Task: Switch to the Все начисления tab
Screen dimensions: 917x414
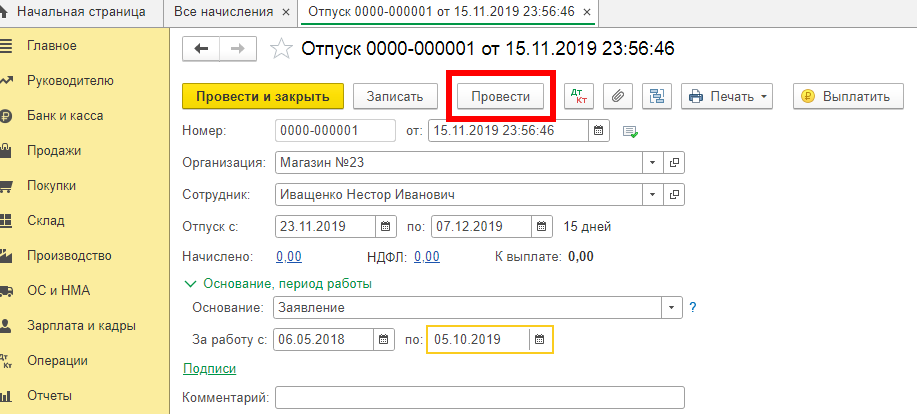Action: pos(222,13)
